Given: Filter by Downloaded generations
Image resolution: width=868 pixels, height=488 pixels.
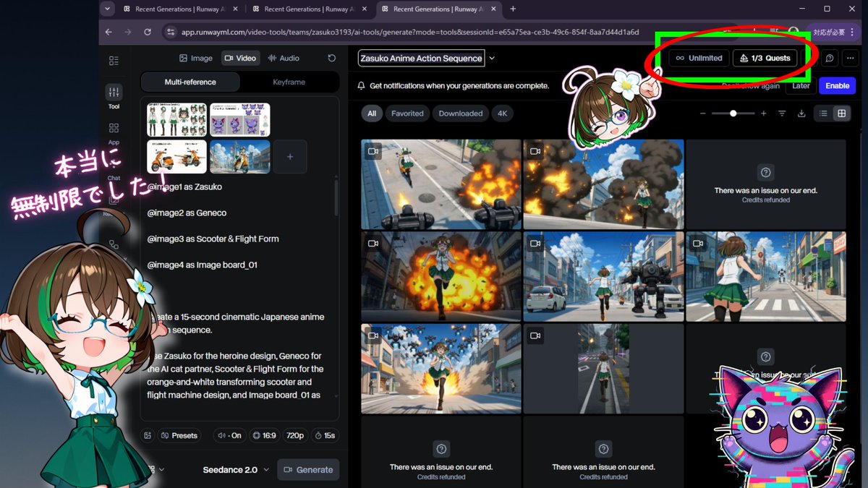Looking at the screenshot, I should pos(461,114).
